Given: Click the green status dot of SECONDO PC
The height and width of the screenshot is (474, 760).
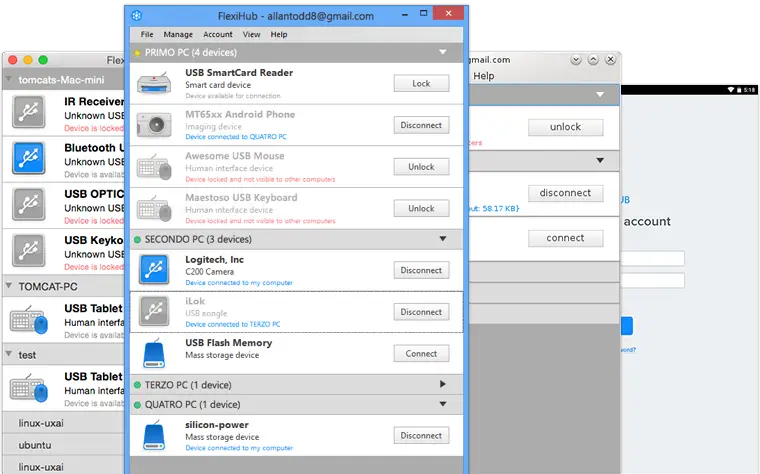Looking at the screenshot, I should tap(137, 239).
